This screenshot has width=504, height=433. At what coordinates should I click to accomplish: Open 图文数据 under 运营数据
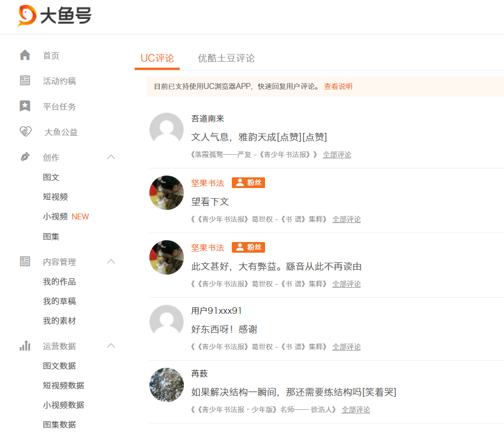[59, 366]
